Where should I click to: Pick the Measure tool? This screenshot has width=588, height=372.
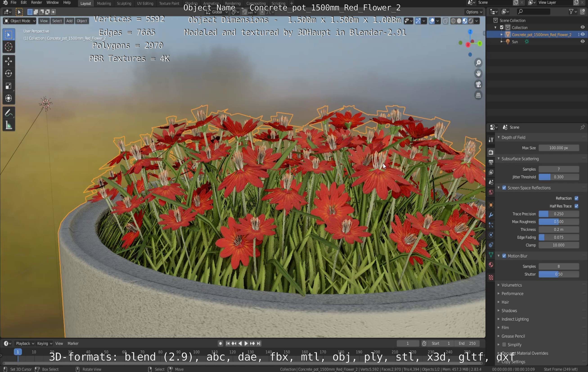[x=9, y=125]
